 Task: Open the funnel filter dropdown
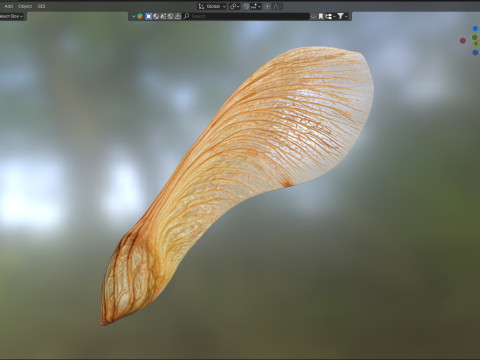[x=342, y=16]
